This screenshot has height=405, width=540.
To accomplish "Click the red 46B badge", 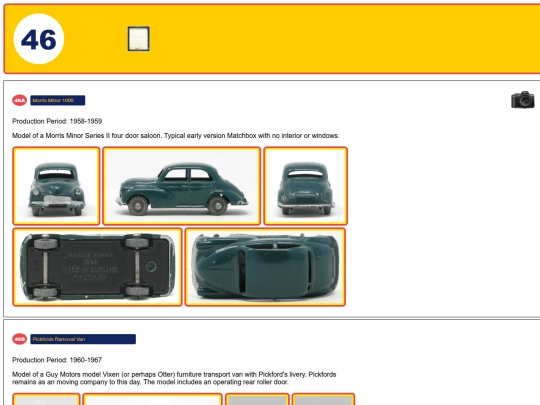I will (20, 339).
